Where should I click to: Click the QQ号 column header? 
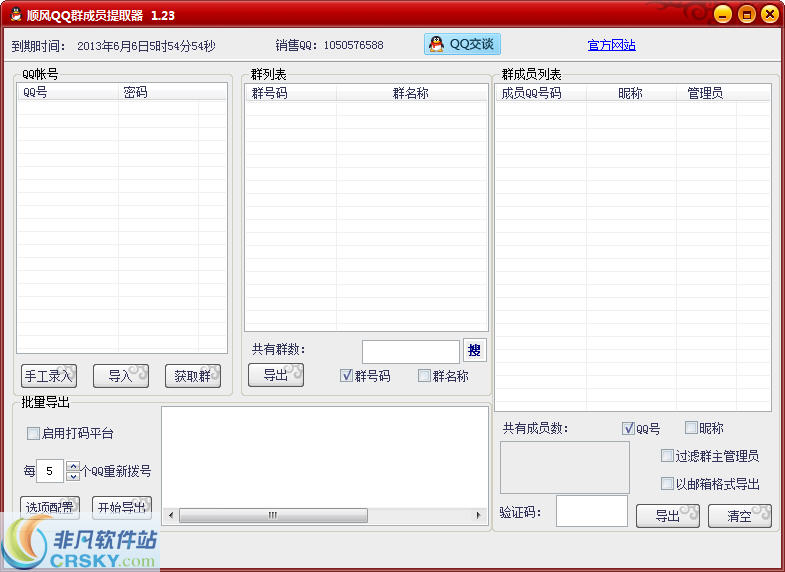[x=68, y=93]
